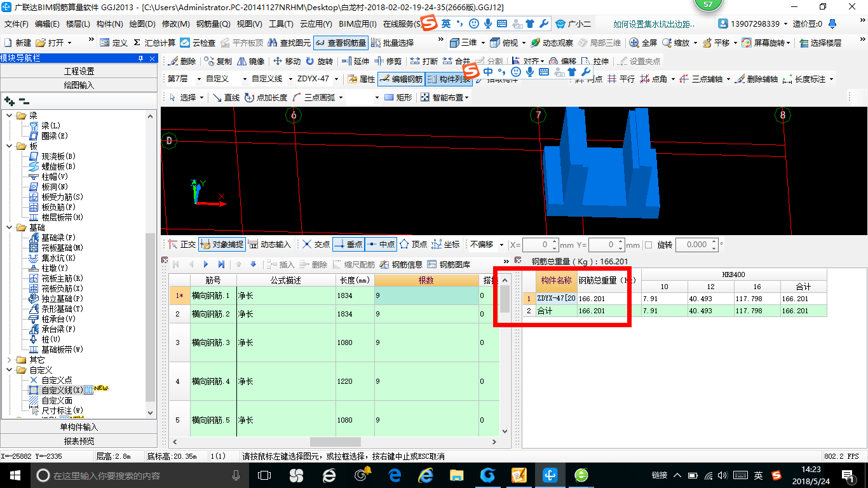Toggle 顶点 vertex snap

point(413,244)
